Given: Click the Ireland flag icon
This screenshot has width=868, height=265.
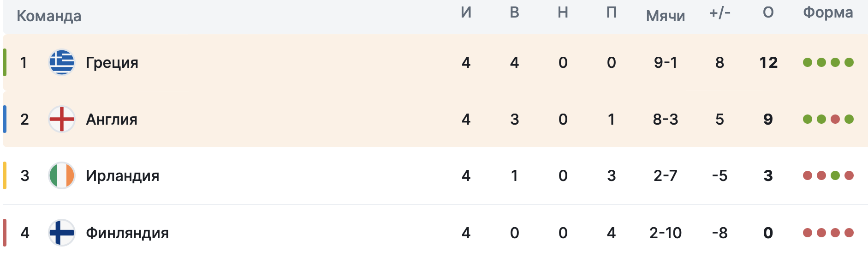Looking at the screenshot, I should tap(62, 175).
